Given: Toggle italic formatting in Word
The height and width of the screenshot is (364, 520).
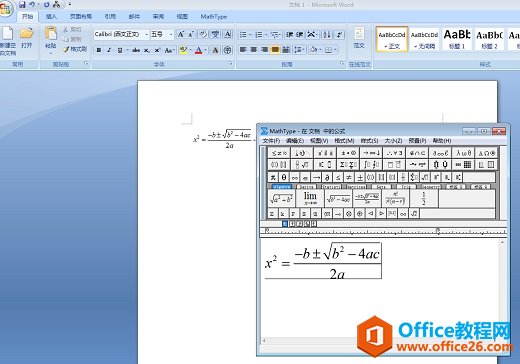Looking at the screenshot, I should pos(109,50).
